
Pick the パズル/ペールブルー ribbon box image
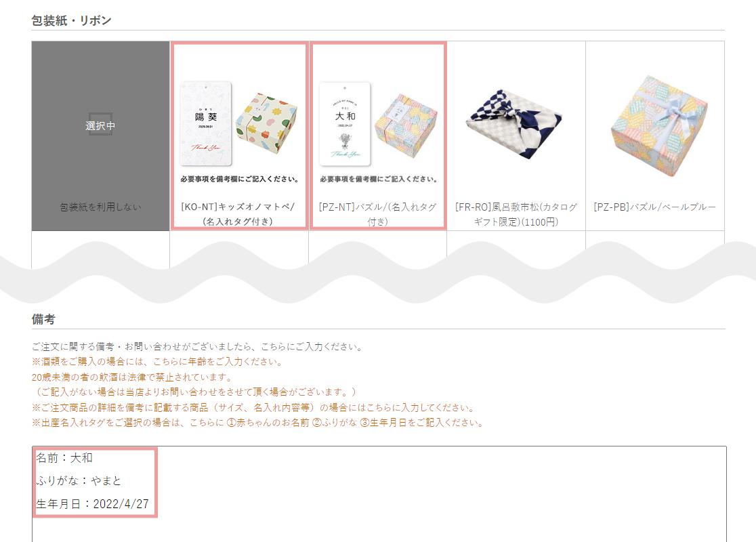659,125
